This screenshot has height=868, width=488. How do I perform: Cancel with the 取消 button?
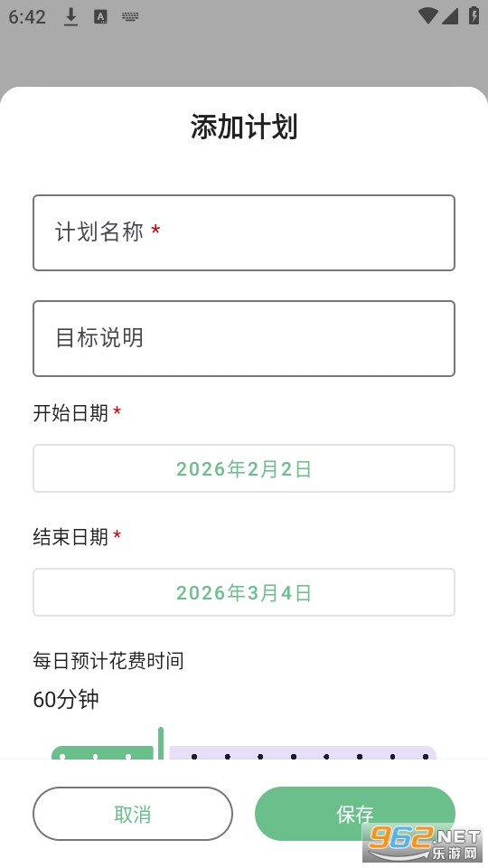point(133,814)
